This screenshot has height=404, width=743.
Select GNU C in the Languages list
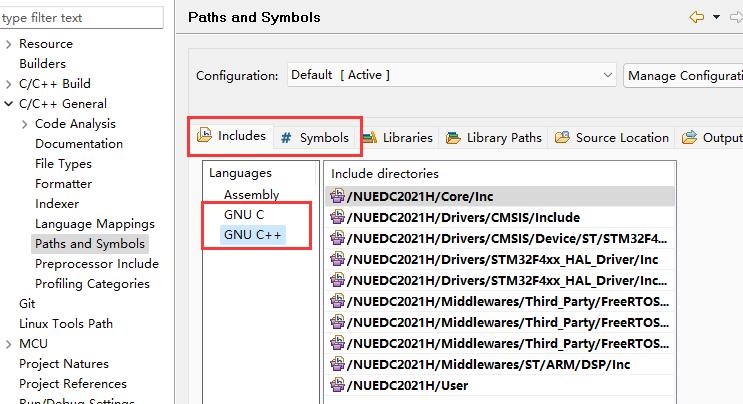244,215
